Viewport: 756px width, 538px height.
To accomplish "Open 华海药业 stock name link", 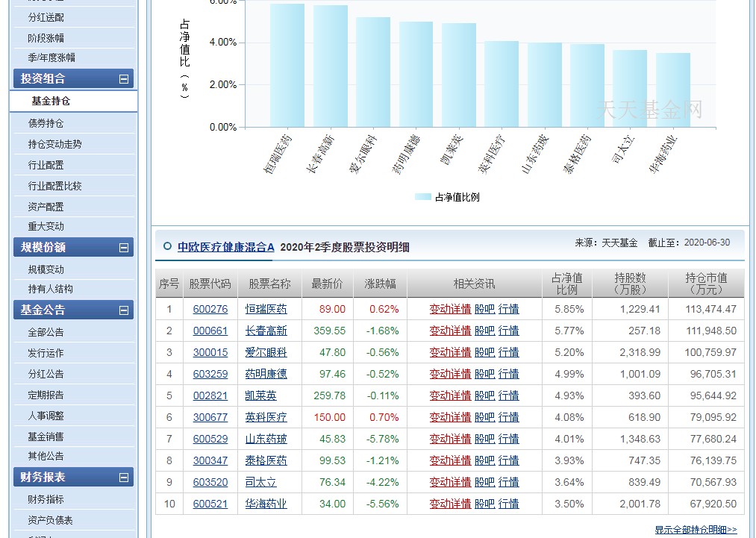I will click(x=266, y=504).
